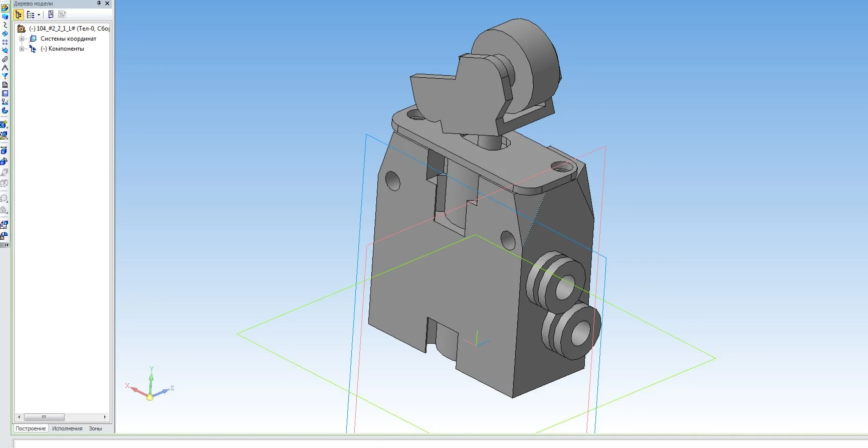Screen dimensions: 868x448
Task: Pin the Дерево модели panel
Action: (x=99, y=4)
